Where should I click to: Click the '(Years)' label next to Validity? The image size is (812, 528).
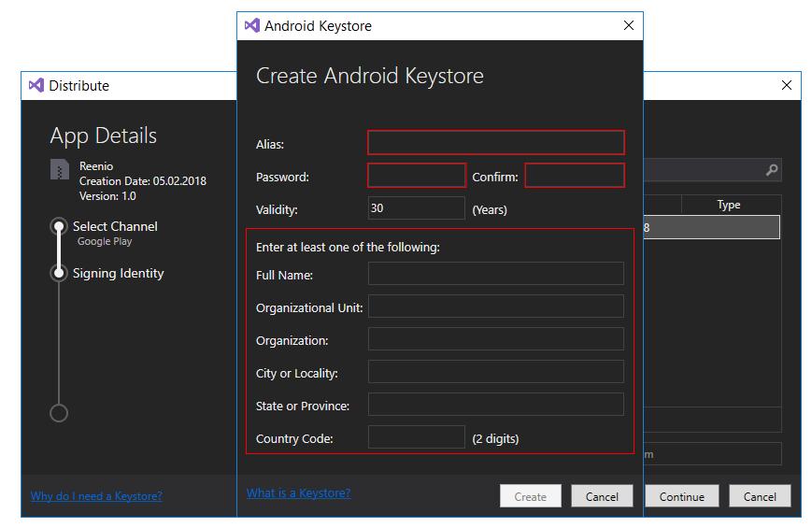(490, 210)
